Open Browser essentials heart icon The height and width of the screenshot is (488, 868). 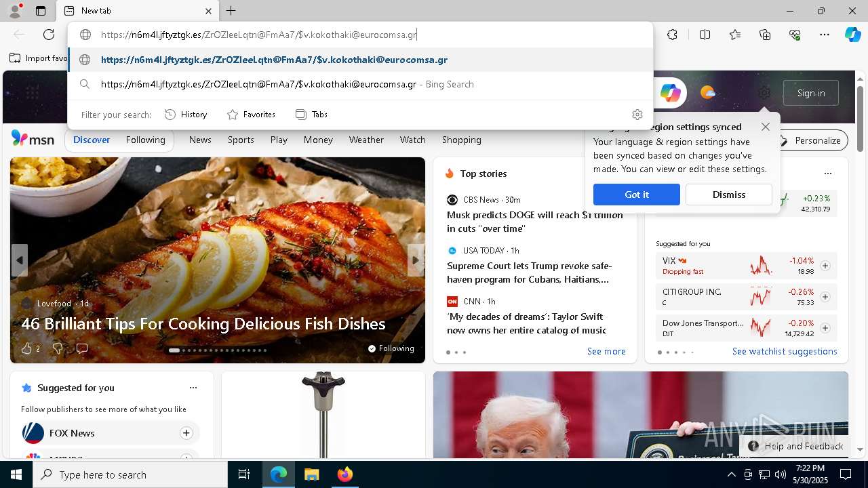795,35
